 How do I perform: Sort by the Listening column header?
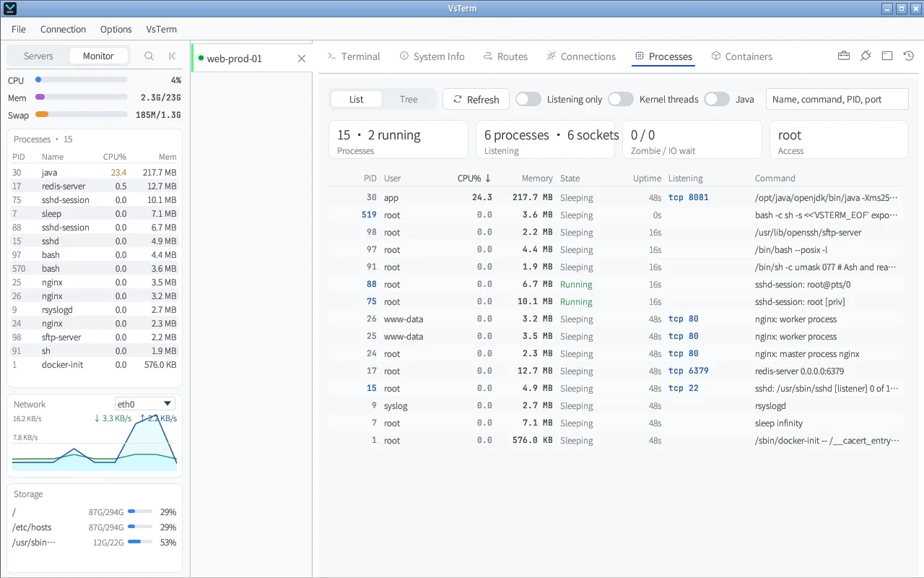pyautogui.click(x=685, y=178)
